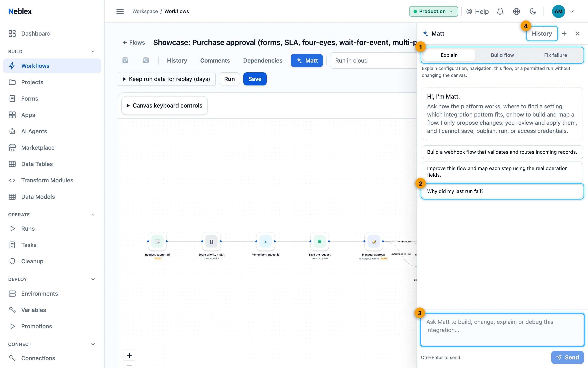The width and height of the screenshot is (588, 368).
Task: Select the Manager approval node
Action: 374,241
